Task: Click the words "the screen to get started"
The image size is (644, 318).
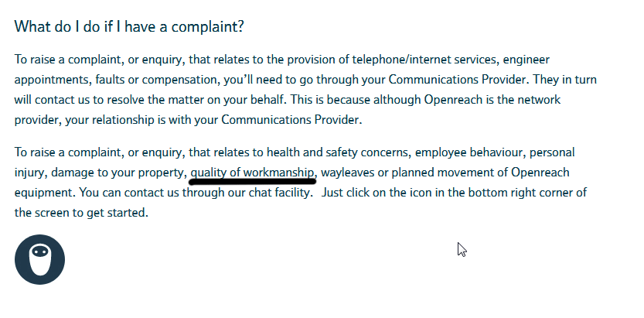Action: click(80, 212)
